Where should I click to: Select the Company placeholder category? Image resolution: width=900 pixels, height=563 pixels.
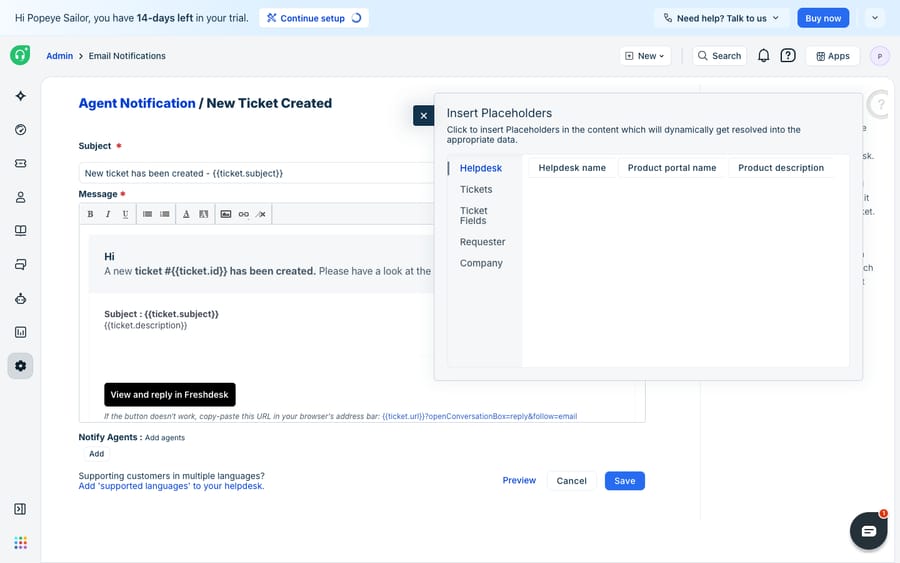pyautogui.click(x=481, y=263)
